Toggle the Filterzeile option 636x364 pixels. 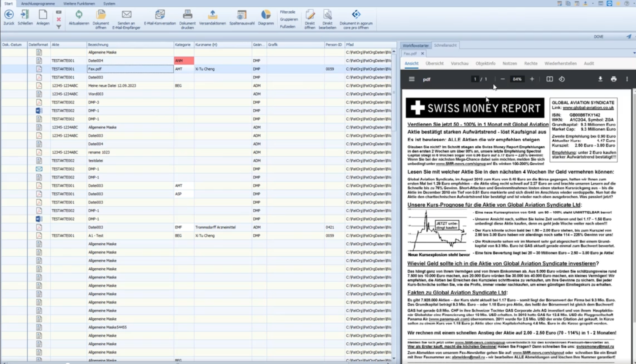click(x=287, y=12)
